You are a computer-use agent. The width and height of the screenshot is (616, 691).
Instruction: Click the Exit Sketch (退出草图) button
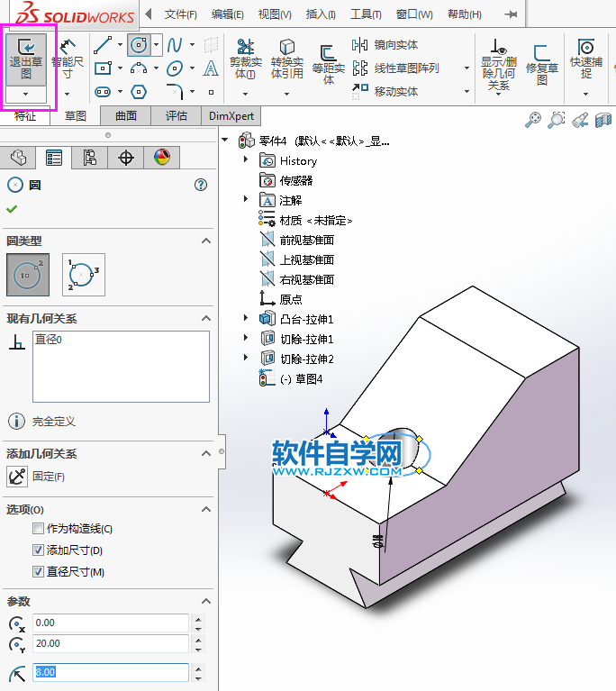point(26,59)
